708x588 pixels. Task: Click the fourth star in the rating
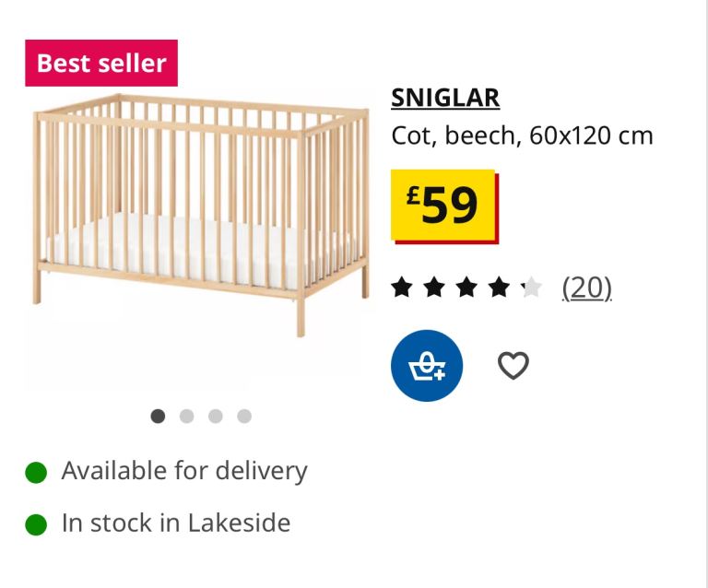tap(499, 288)
